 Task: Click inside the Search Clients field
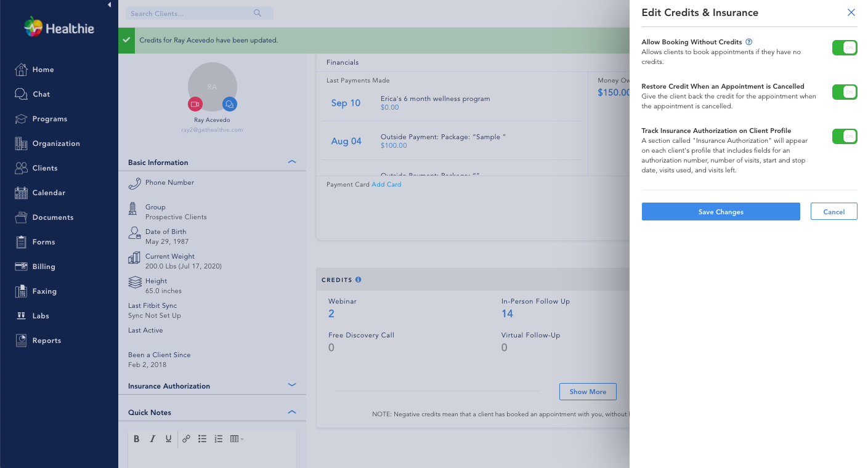coord(200,14)
